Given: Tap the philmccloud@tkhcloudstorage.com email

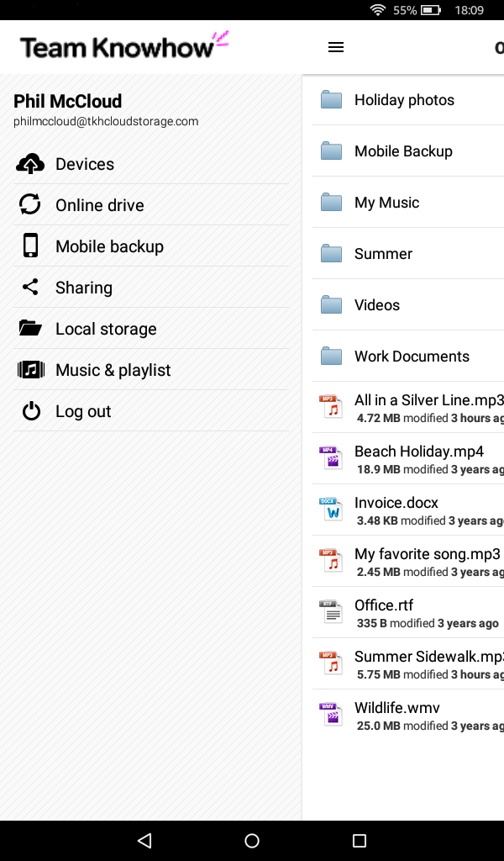Looking at the screenshot, I should [106, 121].
